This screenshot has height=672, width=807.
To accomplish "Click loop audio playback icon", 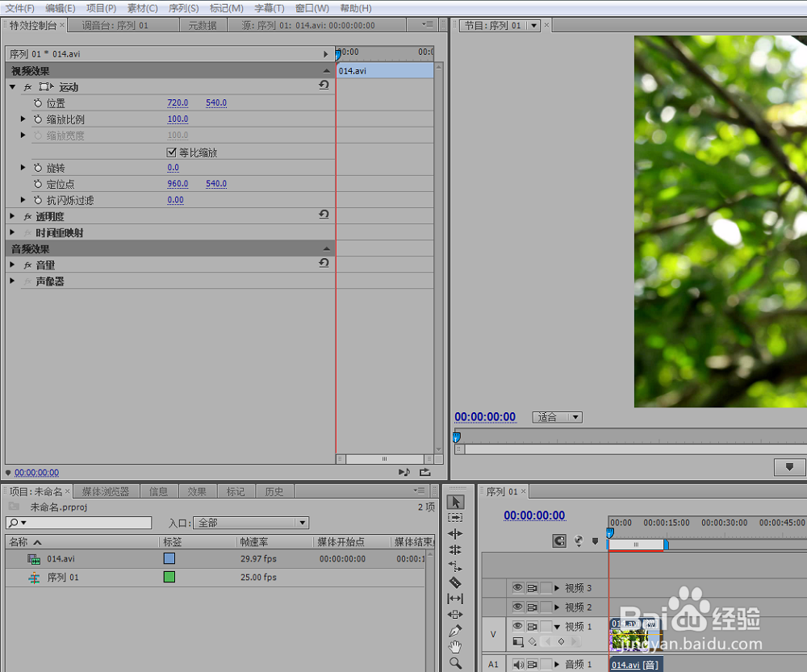I will (404, 472).
